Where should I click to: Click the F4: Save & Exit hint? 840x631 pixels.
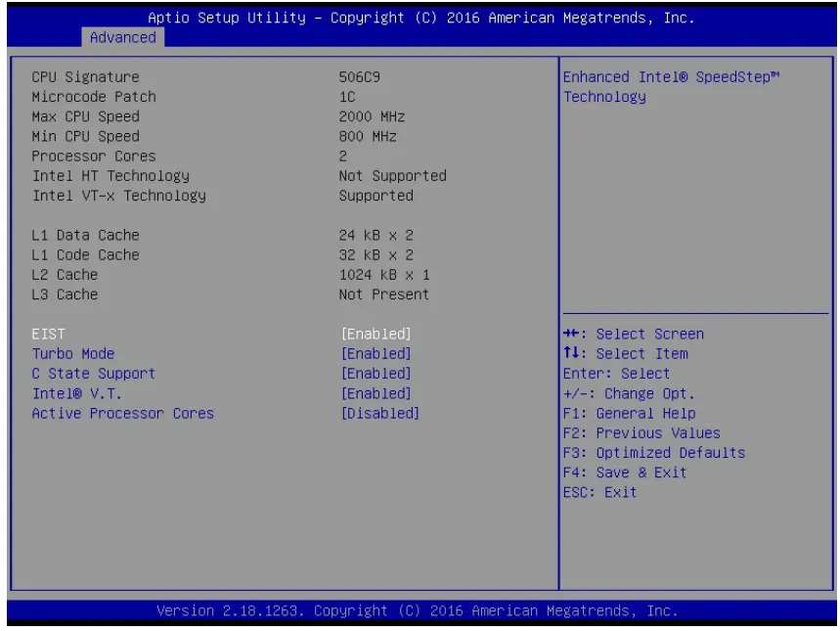pyautogui.click(x=625, y=473)
